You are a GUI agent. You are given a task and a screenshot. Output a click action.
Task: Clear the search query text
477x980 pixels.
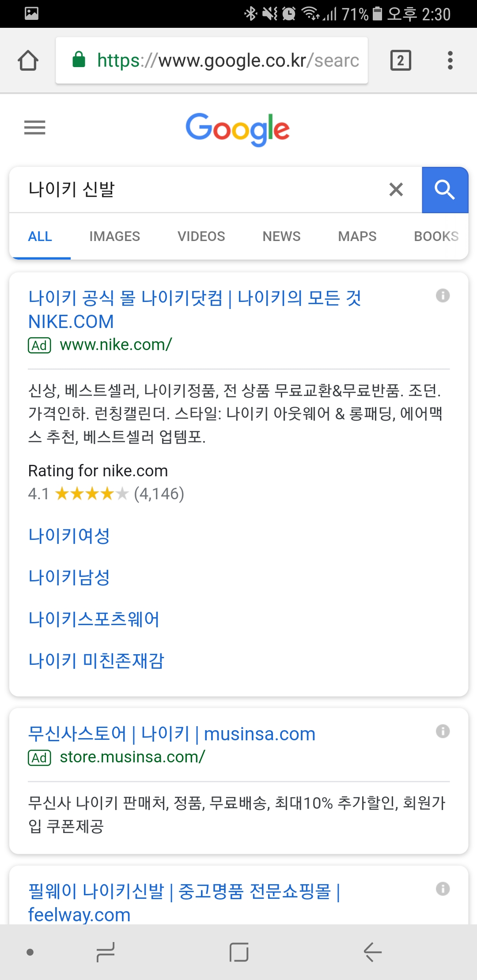click(x=396, y=190)
